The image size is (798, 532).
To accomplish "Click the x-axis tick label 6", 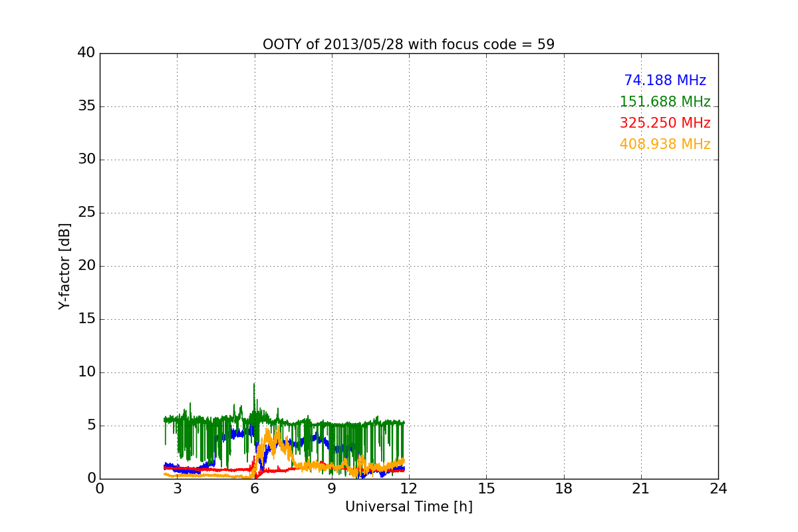I will pyautogui.click(x=254, y=489).
